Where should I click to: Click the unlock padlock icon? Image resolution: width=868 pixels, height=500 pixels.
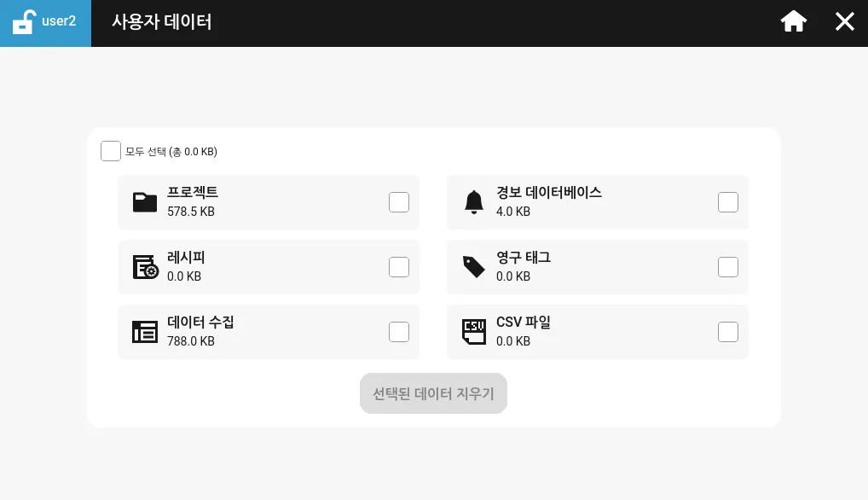[x=24, y=22]
